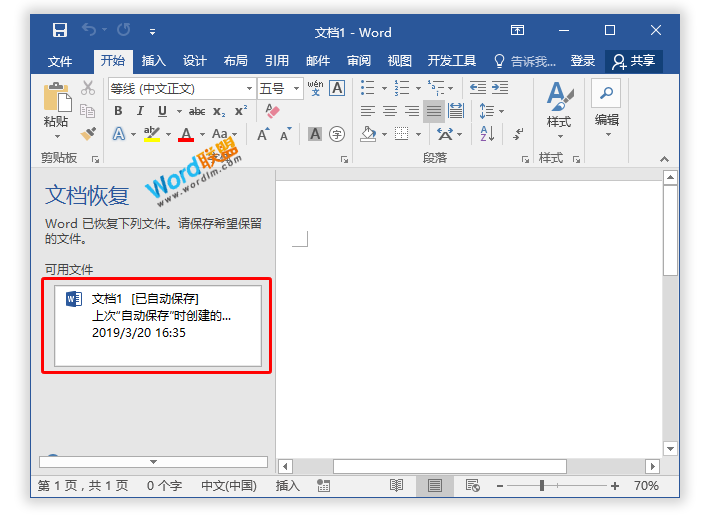Switch to the 设计 tab
Image resolution: width=710 pixels, height=520 pixels.
tap(195, 61)
